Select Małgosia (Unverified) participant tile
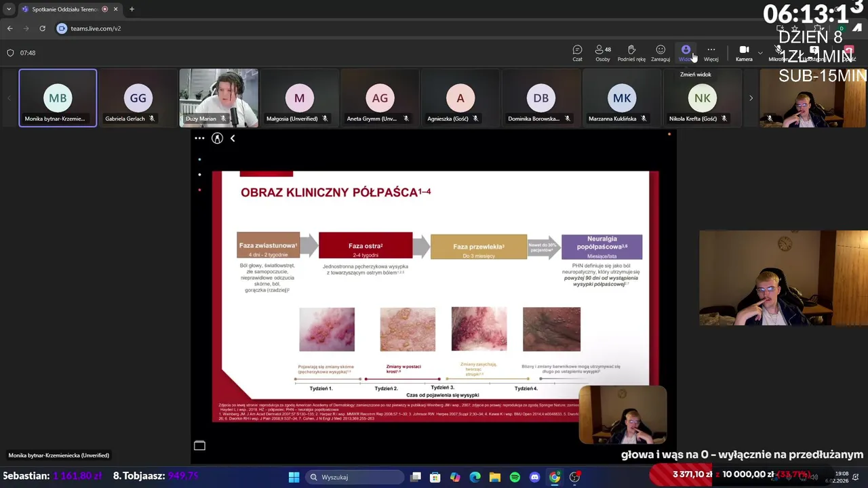The image size is (868, 488). pyautogui.click(x=299, y=98)
